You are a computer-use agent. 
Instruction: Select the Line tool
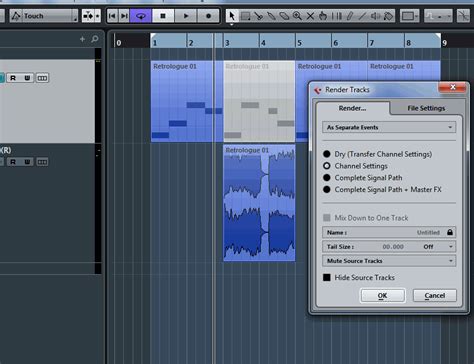(362, 16)
